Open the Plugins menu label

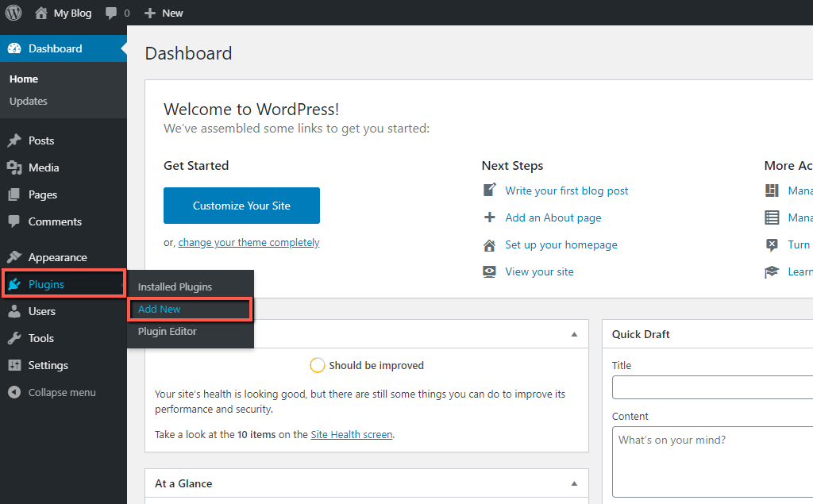click(x=46, y=284)
